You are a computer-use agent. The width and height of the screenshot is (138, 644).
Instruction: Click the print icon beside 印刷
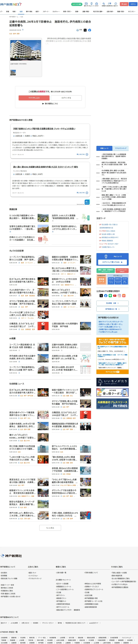(x=78, y=30)
